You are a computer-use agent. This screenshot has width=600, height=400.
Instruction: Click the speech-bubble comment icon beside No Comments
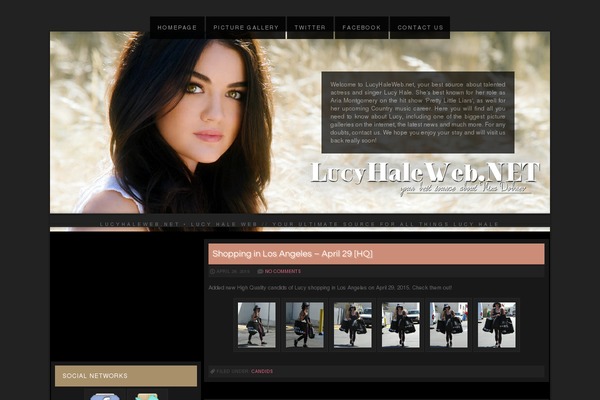point(260,271)
